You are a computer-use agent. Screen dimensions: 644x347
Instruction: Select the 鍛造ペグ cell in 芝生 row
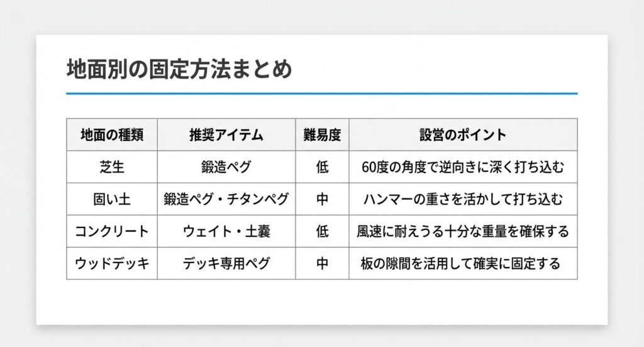(226, 167)
